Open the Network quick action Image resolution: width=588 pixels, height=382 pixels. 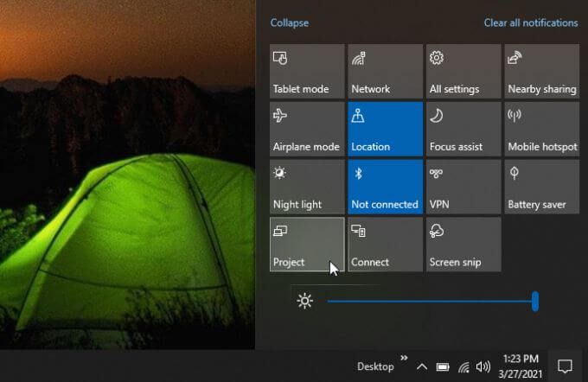click(x=385, y=72)
